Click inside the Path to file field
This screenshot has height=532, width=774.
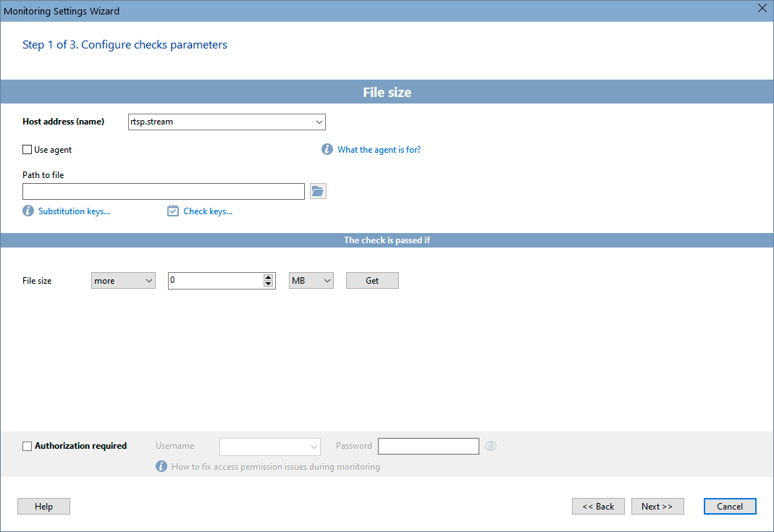163,190
